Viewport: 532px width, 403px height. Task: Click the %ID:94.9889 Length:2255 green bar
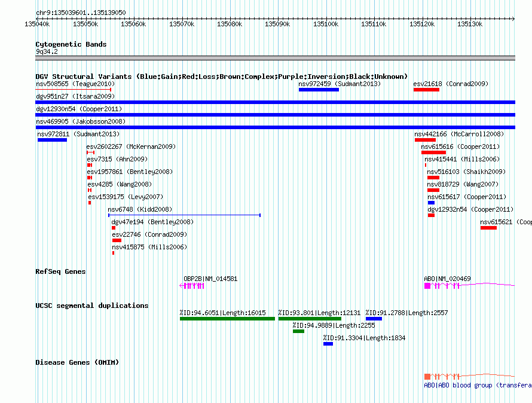[298, 331]
